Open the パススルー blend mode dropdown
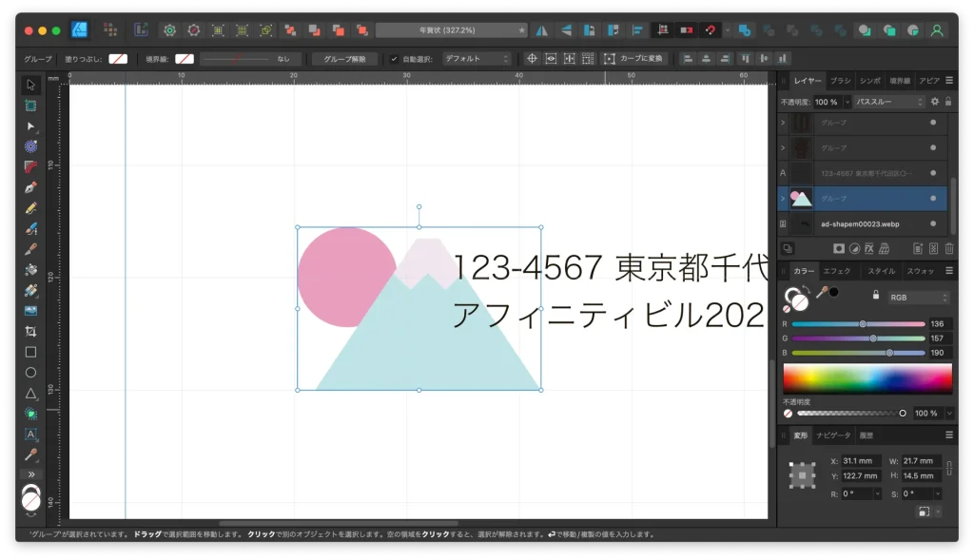The image size is (974, 560). (x=889, y=102)
